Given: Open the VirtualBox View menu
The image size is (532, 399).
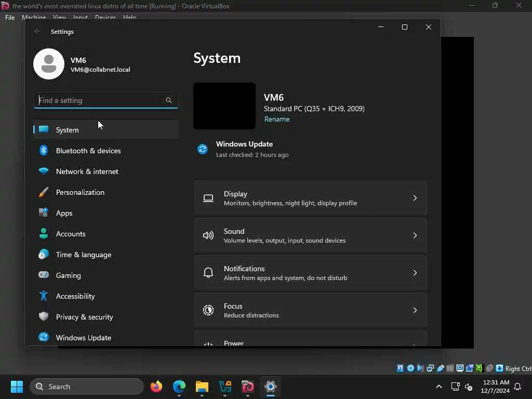Looking at the screenshot, I should [59, 17].
